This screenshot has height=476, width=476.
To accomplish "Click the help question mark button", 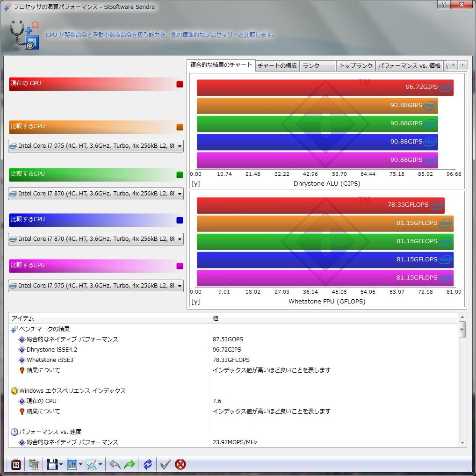I will [x=444, y=5].
